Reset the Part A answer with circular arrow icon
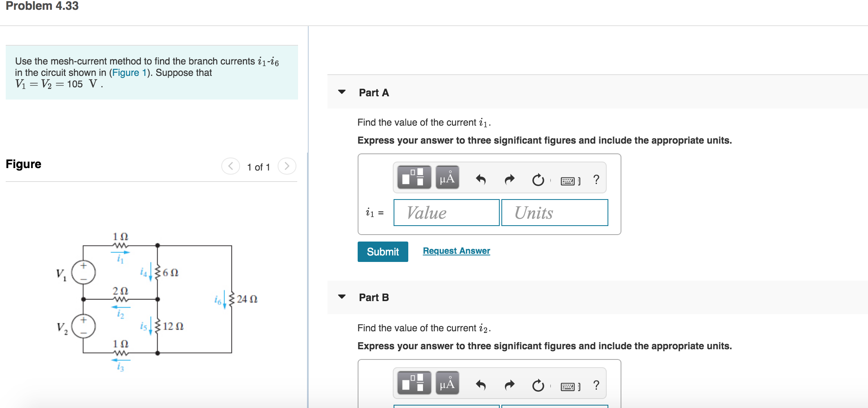868x408 pixels. (x=538, y=180)
